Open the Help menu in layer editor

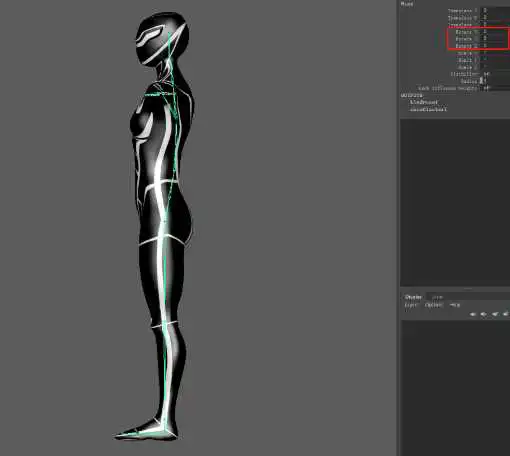pyautogui.click(x=455, y=305)
